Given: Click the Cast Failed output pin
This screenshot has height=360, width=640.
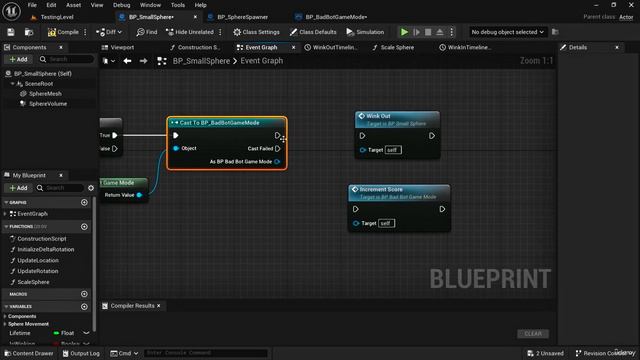Looking at the screenshot, I should (x=278, y=149).
